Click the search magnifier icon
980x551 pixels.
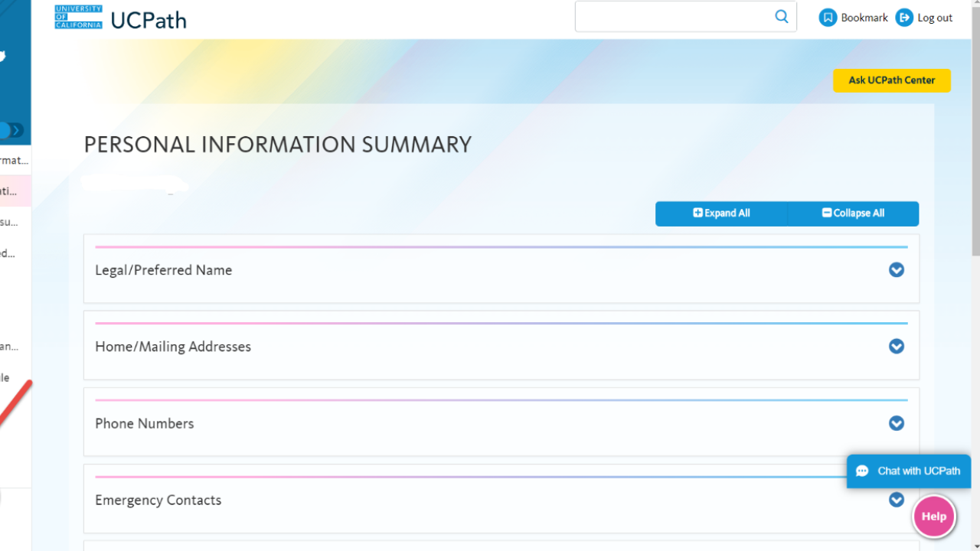pos(781,17)
